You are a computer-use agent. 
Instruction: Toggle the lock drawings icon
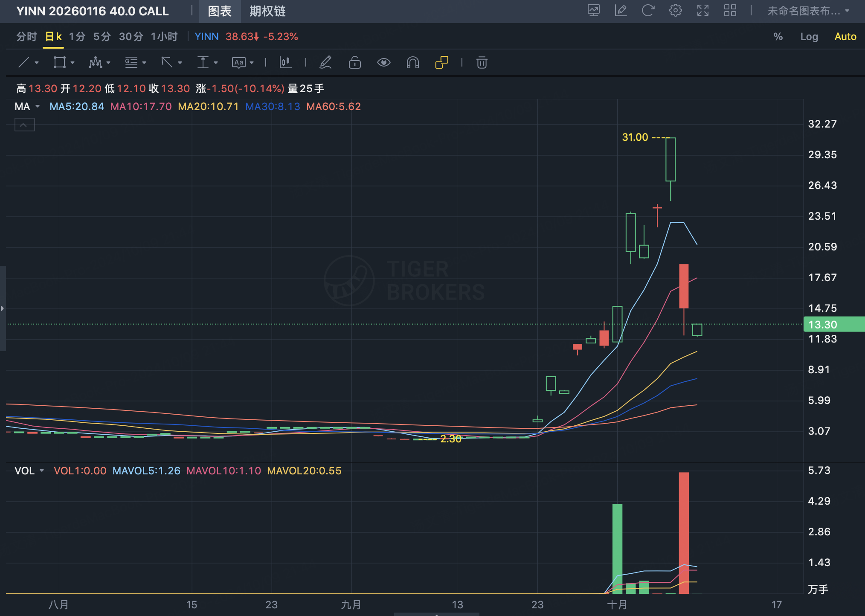[354, 63]
